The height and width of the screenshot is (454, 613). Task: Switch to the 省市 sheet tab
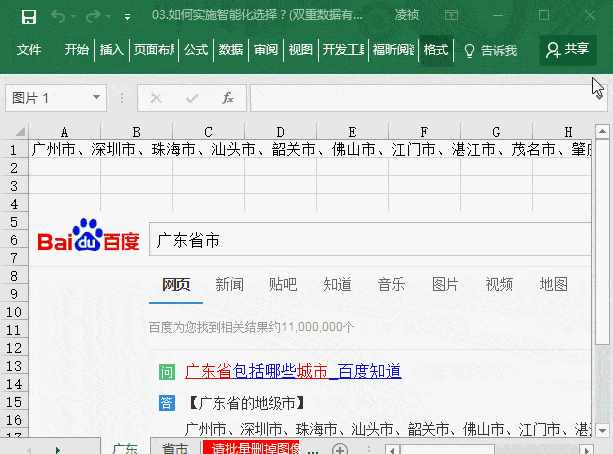175,449
